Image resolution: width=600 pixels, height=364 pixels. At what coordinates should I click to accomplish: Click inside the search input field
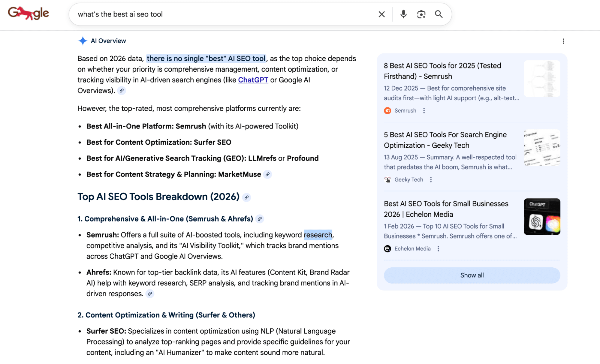[210, 14]
